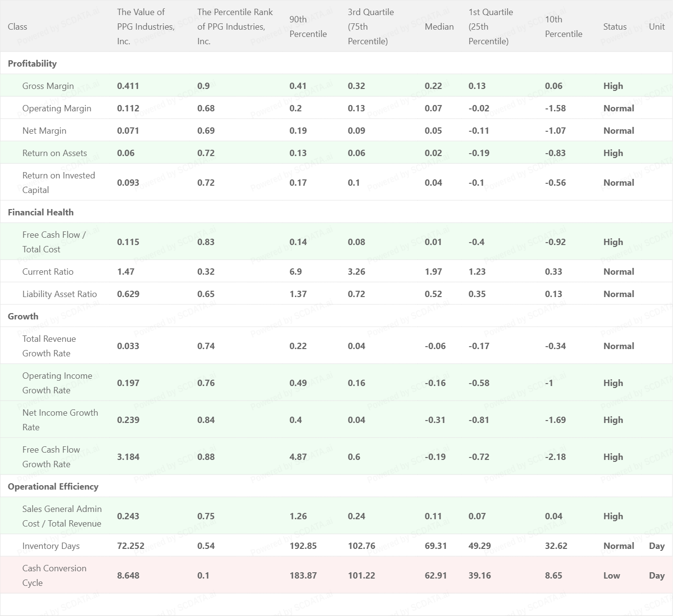673x616 pixels.
Task: Select the Gross Margin row label
Action: pyautogui.click(x=48, y=86)
